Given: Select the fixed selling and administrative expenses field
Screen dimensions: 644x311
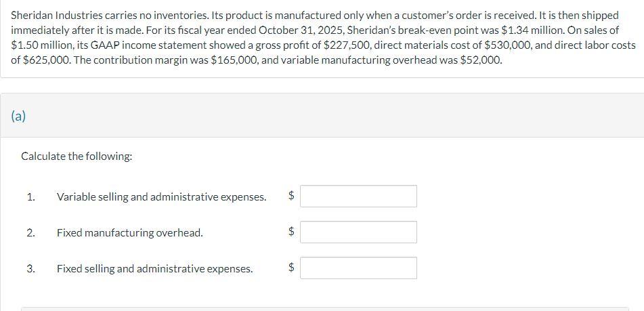Looking at the screenshot, I should [x=358, y=268].
